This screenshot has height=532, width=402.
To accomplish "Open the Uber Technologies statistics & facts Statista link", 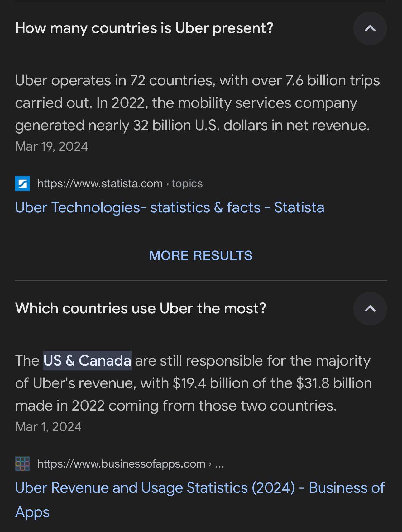I will pos(170,207).
